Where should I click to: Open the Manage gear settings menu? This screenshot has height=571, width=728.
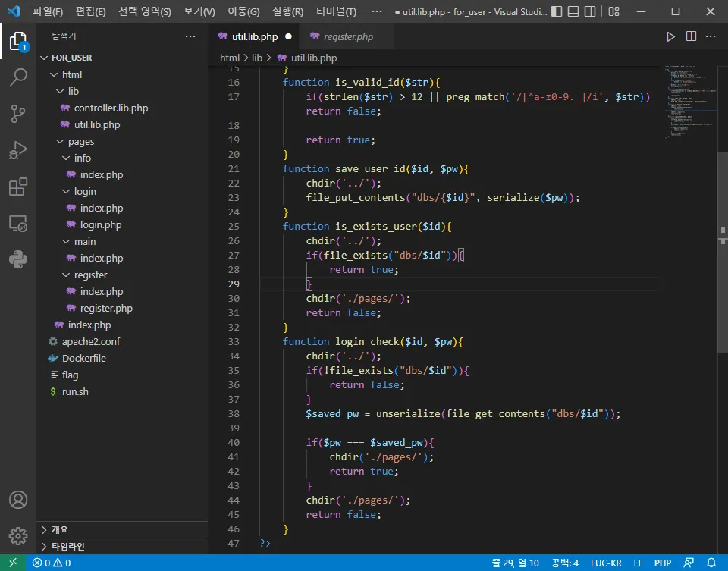[18, 535]
